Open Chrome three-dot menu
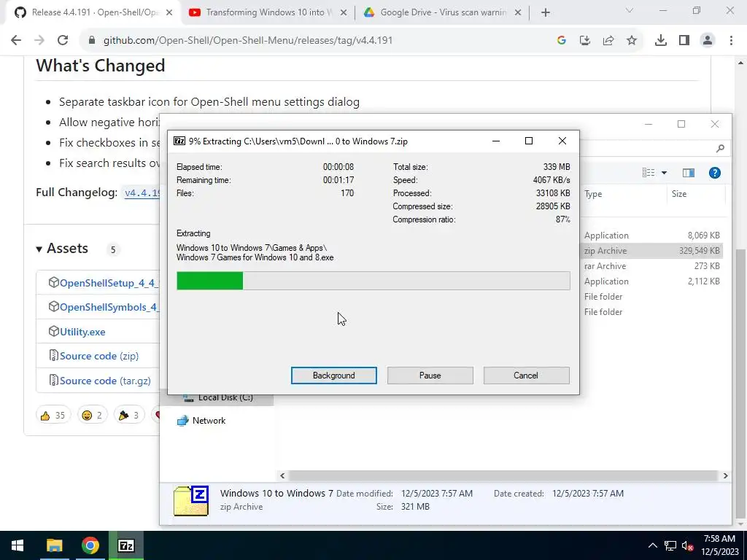 point(731,41)
